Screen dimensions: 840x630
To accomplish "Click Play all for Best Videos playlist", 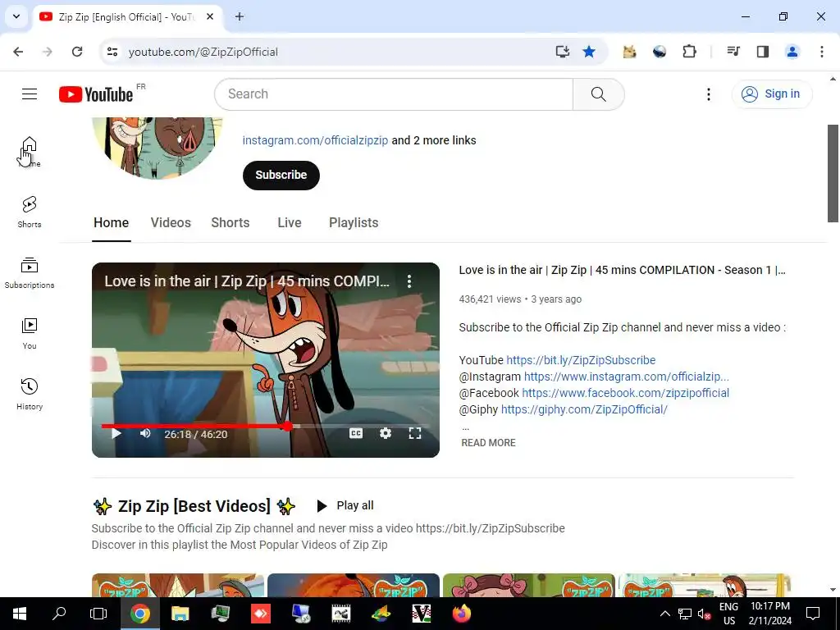I will (x=345, y=505).
